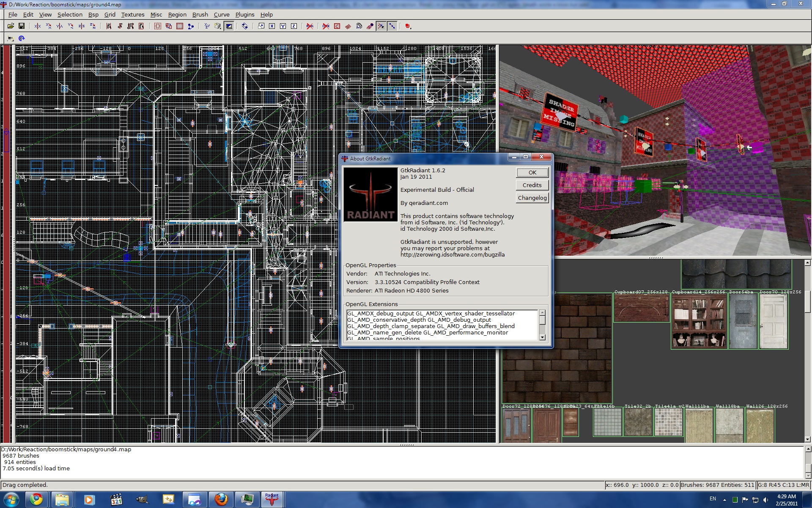Viewport: 812px width, 508px height.
Task: Click the red stop icon in toolbar
Action: click(408, 26)
